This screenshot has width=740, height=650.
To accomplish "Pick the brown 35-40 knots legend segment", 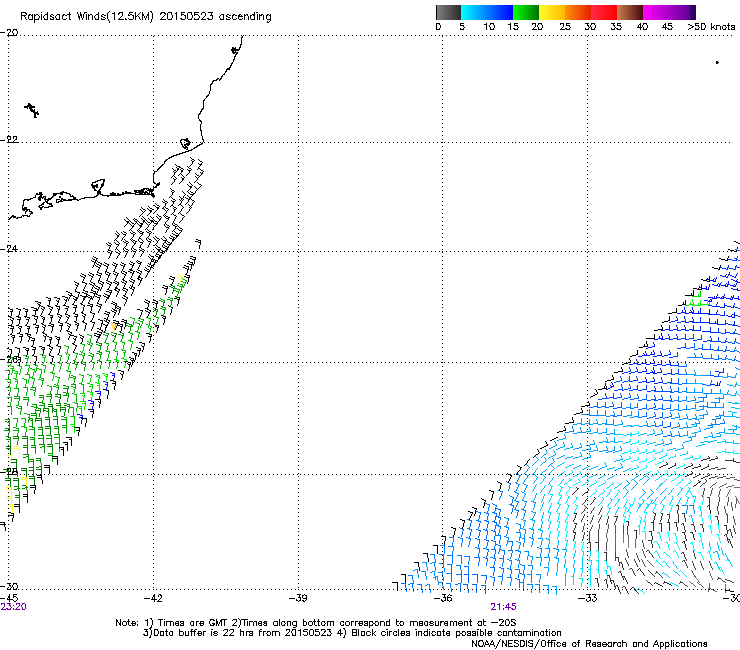I will pyautogui.click(x=630, y=12).
